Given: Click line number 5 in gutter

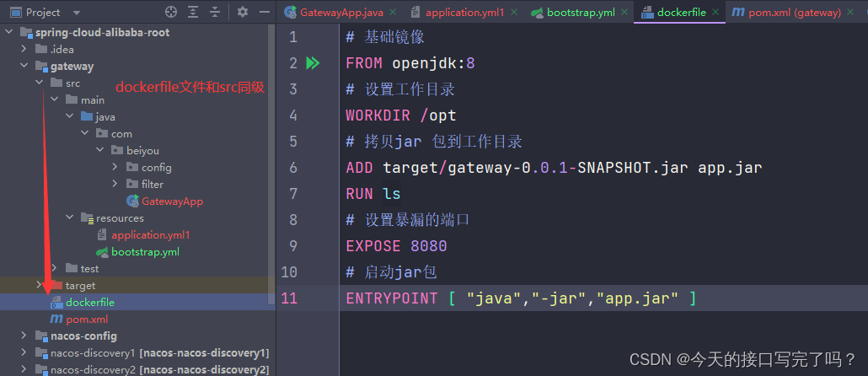Looking at the screenshot, I should [292, 141].
